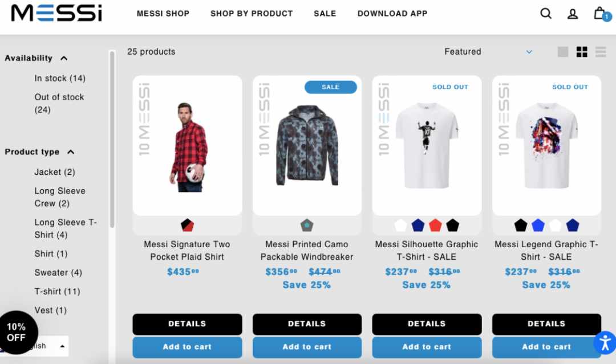This screenshot has height=364, width=616.
Task: Open the account profile icon
Action: coord(573,14)
